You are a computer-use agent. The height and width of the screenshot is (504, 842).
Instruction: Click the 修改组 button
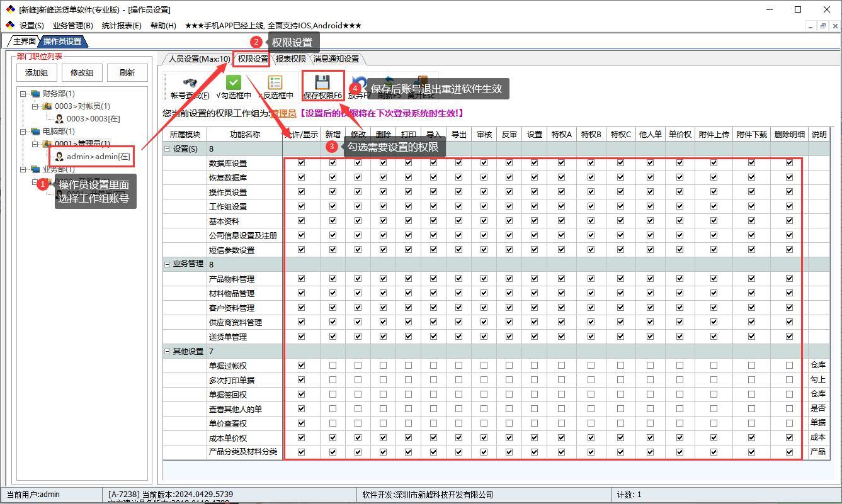(82, 72)
